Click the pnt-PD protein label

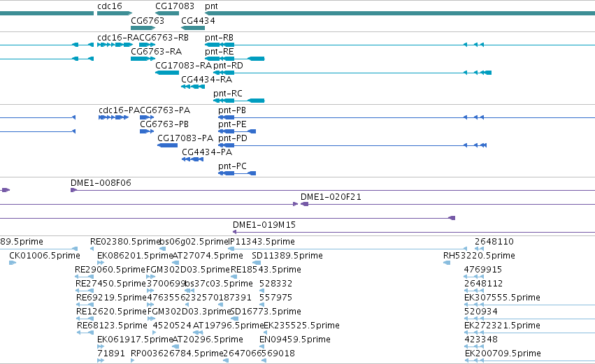pyautogui.click(x=233, y=138)
